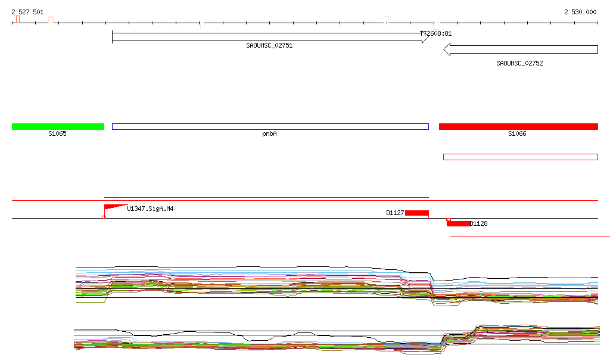The width and height of the screenshot is (610, 364).
Task: Click the SAOUHSC_02752 text label
Action: 519,63
